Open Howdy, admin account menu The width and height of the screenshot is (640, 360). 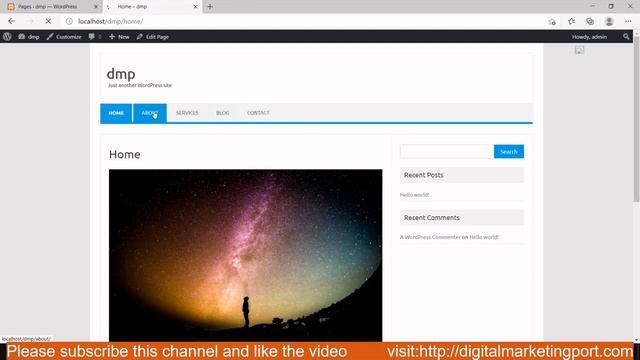(589, 37)
